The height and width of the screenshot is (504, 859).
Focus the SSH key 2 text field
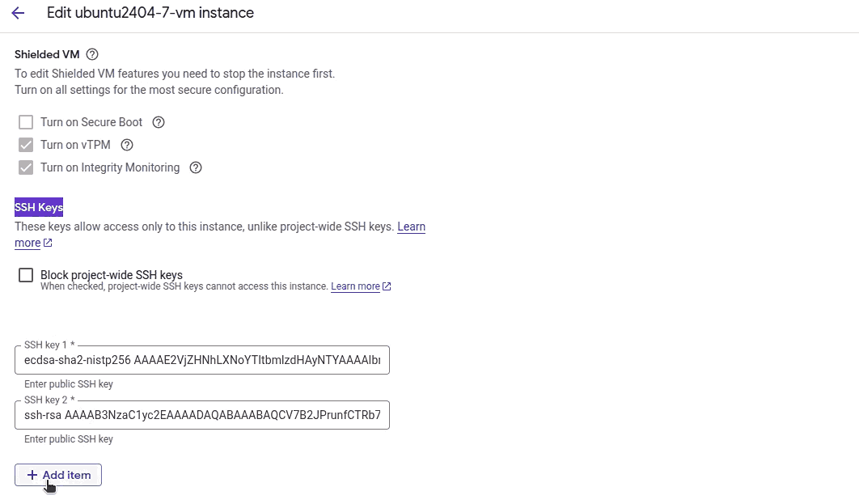pos(202,415)
